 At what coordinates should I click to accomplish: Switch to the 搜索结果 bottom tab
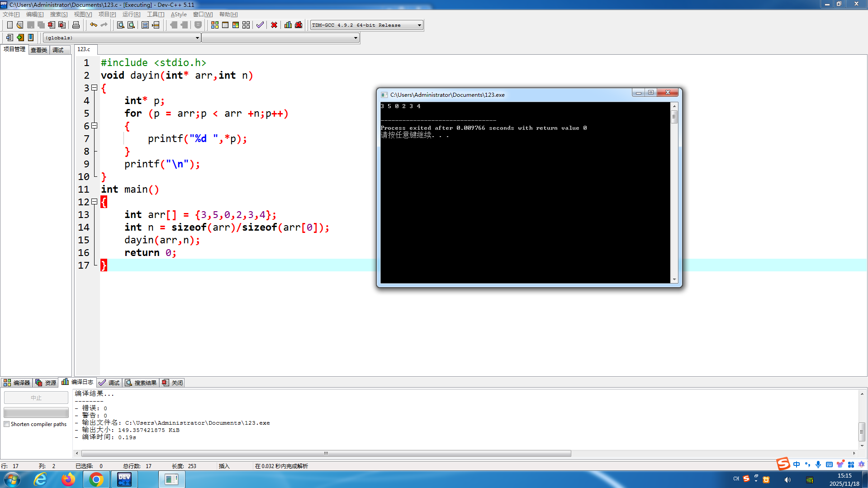[x=141, y=383]
